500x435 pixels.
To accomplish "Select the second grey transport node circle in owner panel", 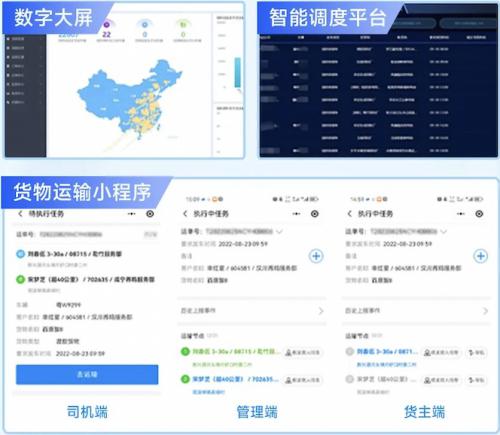I will [349, 379].
